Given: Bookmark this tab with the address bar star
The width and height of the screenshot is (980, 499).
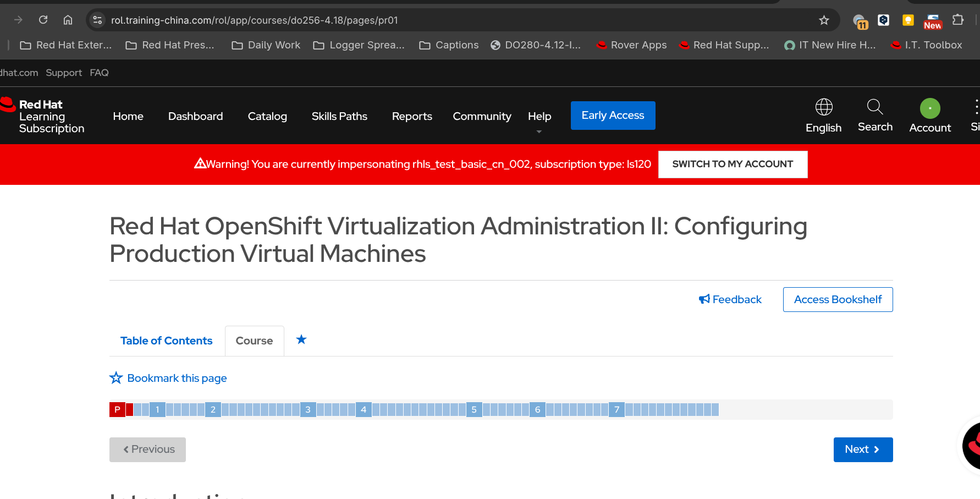Looking at the screenshot, I should [824, 20].
